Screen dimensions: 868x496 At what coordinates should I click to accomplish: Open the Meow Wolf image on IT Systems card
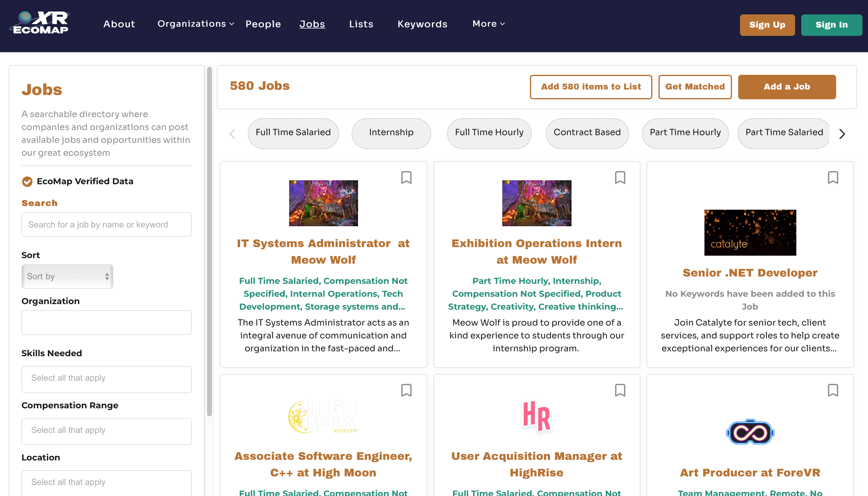pos(323,203)
